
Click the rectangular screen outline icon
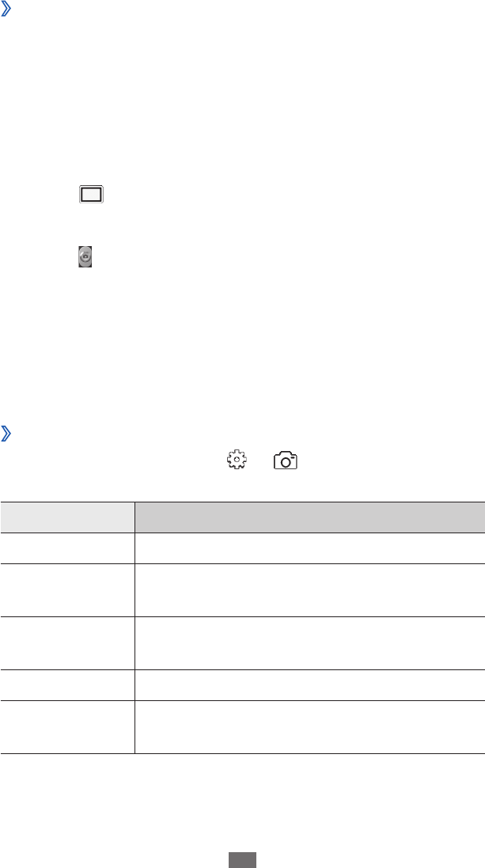[x=91, y=195]
